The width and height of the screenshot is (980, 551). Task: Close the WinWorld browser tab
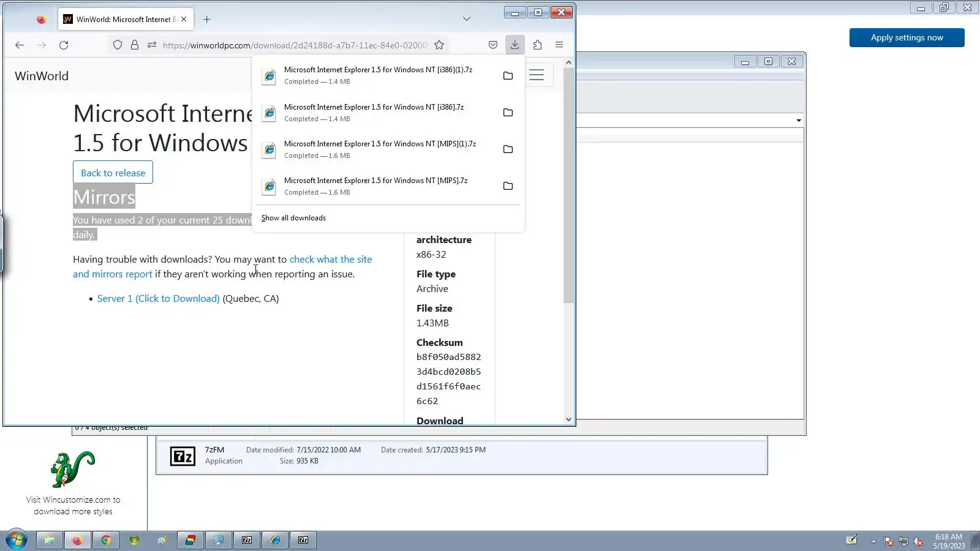coord(184,19)
